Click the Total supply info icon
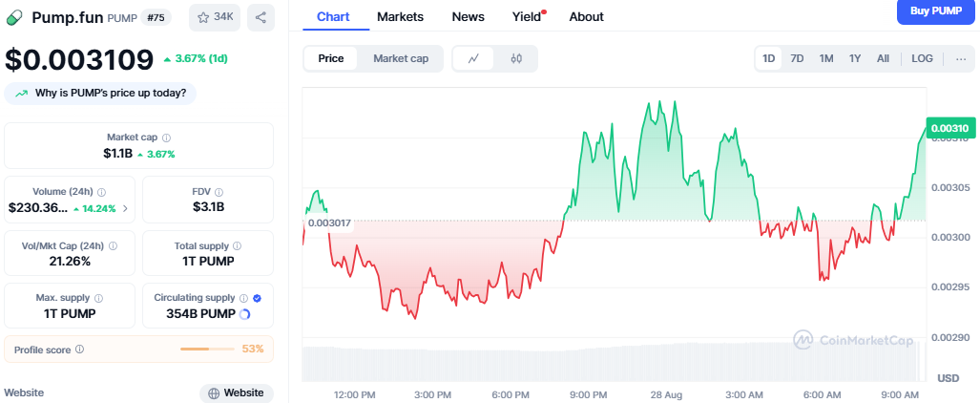The image size is (980, 403). (x=237, y=246)
